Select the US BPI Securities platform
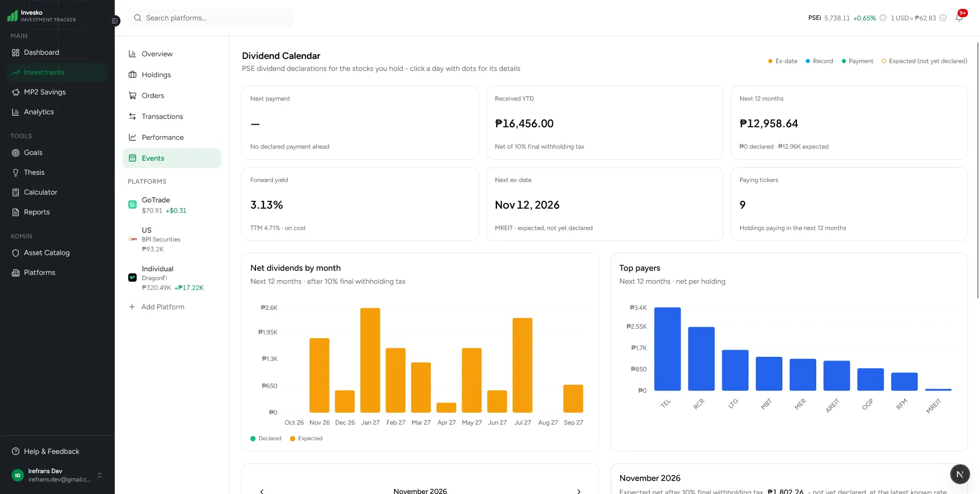 172,239
